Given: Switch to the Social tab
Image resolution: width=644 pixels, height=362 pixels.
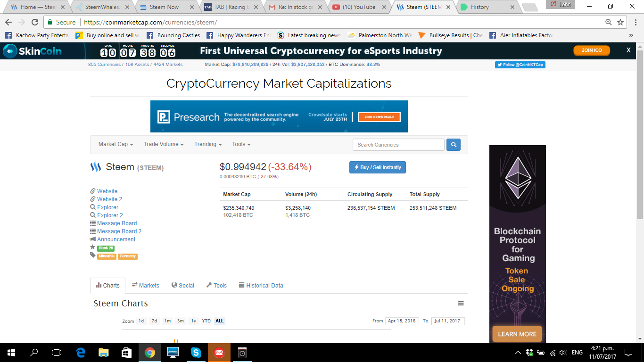Looking at the screenshot, I should 183,285.
